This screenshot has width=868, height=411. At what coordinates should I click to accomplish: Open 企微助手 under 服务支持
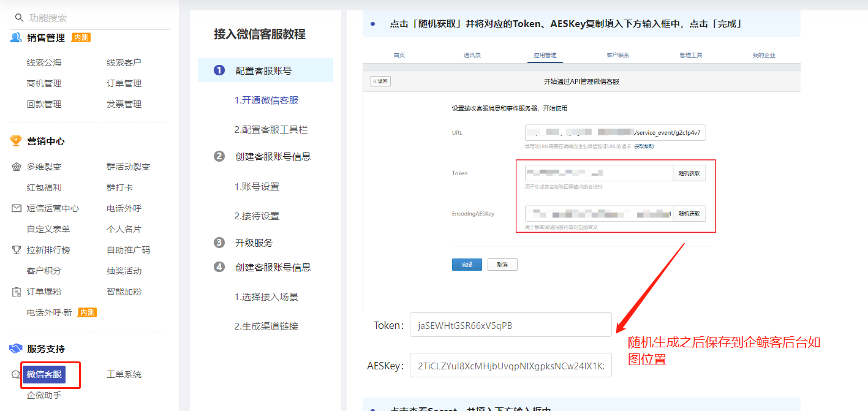[44, 395]
